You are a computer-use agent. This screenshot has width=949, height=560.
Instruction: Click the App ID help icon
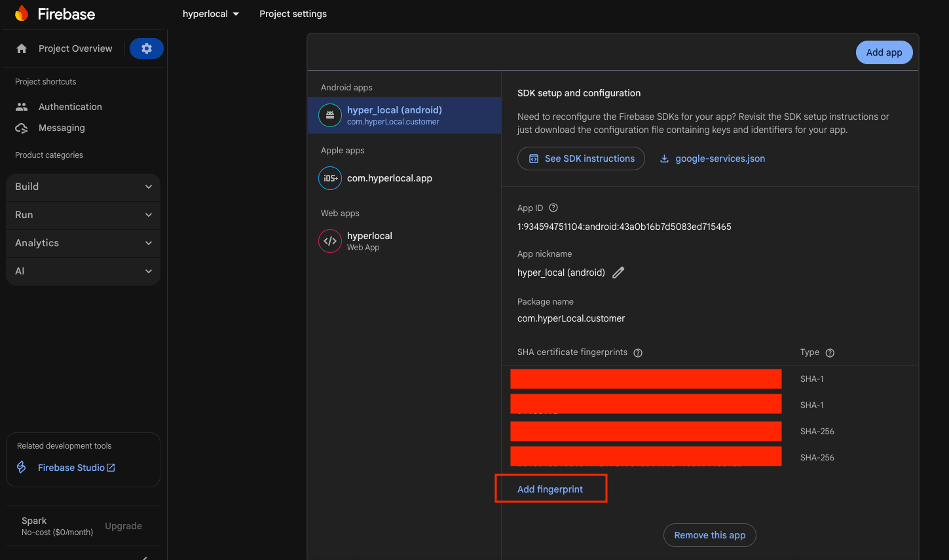point(553,208)
